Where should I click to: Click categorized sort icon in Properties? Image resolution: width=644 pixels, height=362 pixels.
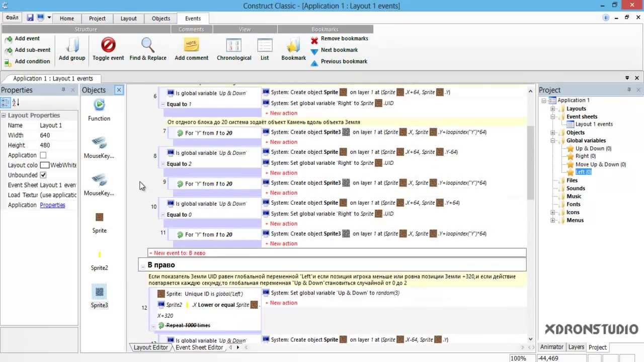point(6,103)
